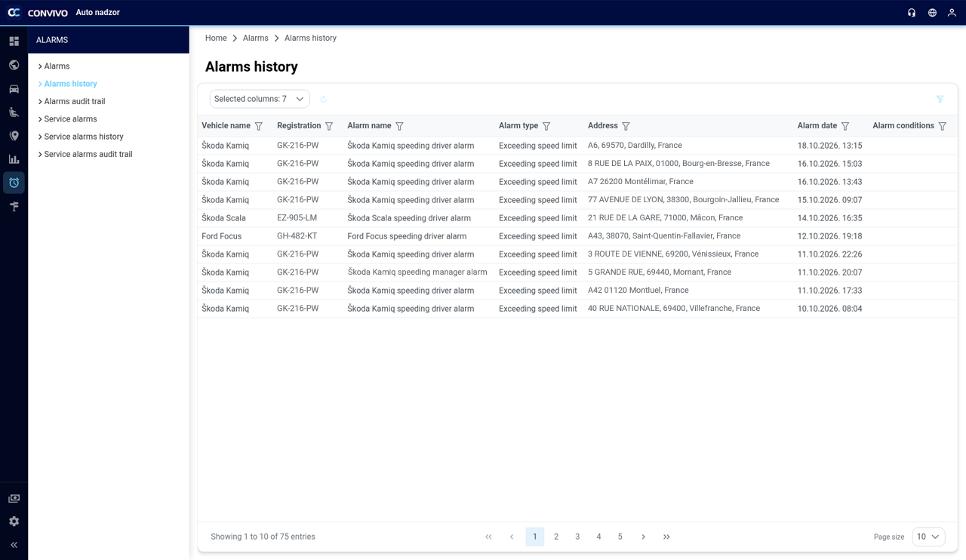This screenshot has height=560, width=966.
Task: Filter by Alarm conditions column
Action: coord(943,126)
